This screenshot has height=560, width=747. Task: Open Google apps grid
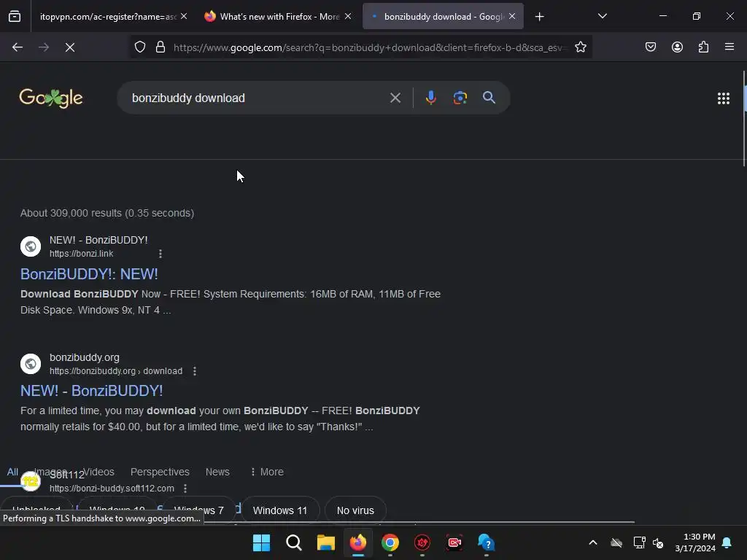724,98
